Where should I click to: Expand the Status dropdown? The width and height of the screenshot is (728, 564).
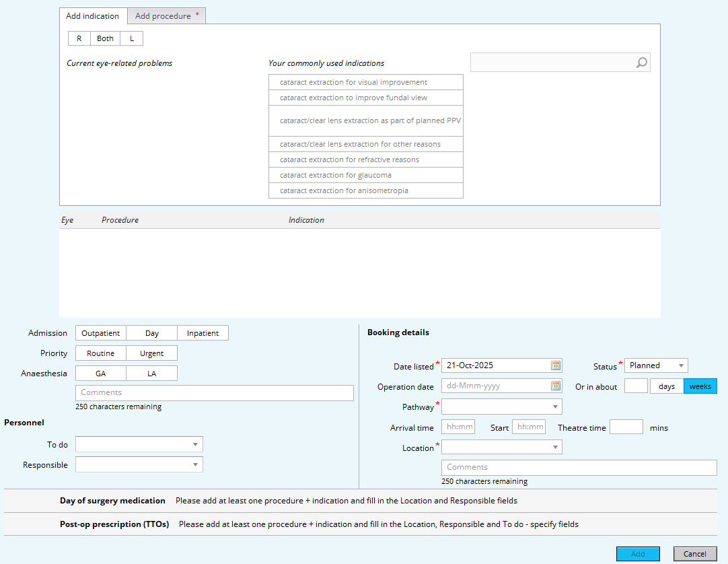tap(656, 365)
